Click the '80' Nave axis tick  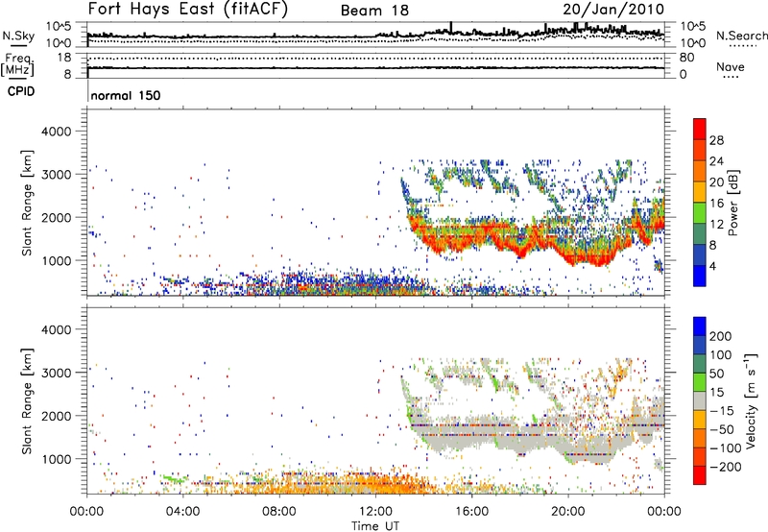tap(686, 58)
